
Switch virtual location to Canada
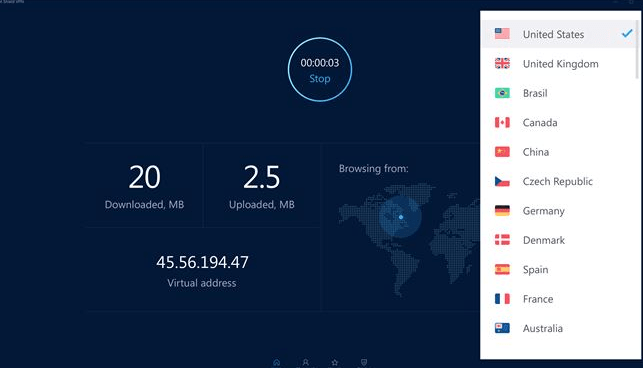tap(559, 122)
